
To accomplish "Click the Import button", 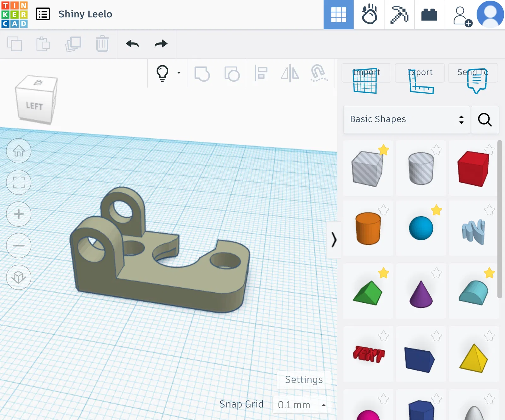I will [366, 73].
